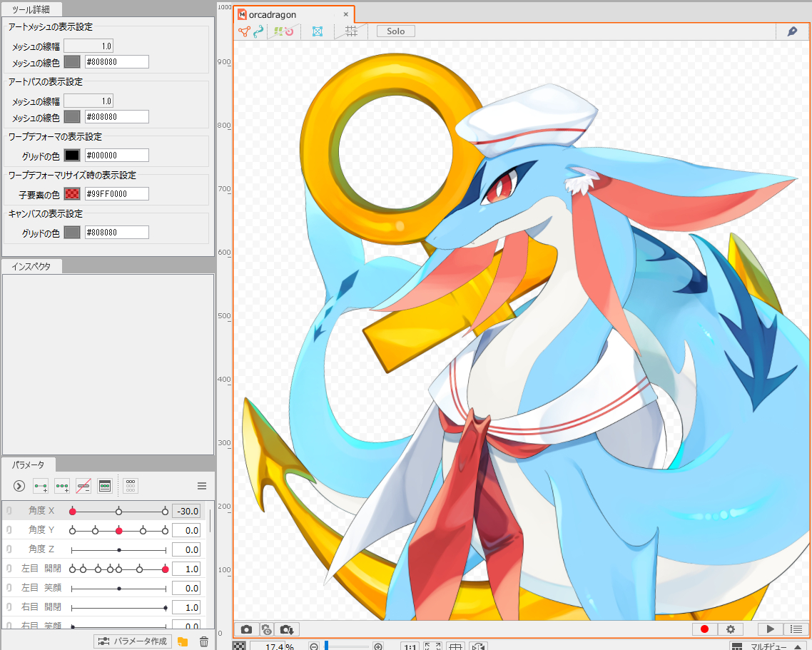Click the key grid display icon

tap(131, 486)
